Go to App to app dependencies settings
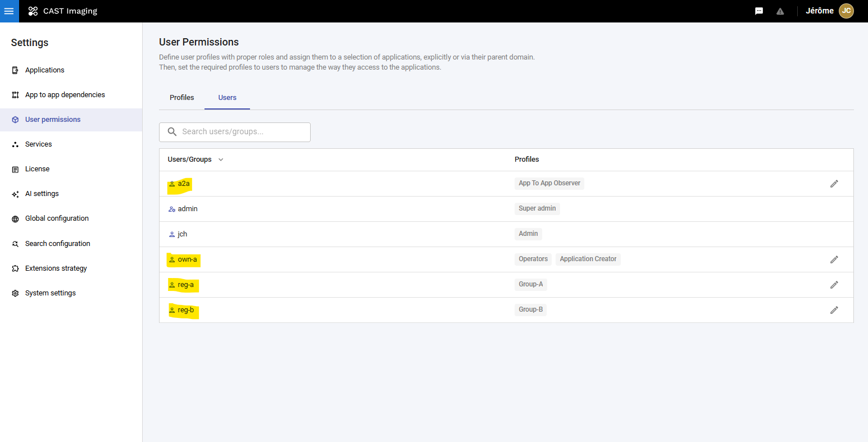This screenshot has height=442, width=868. (65, 95)
